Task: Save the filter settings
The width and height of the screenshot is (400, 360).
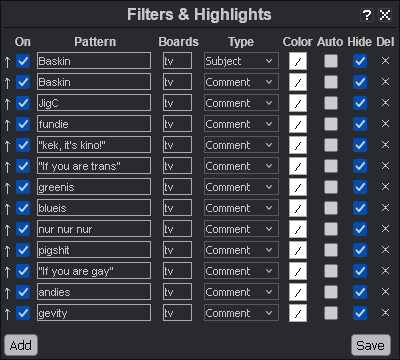Action: [371, 345]
